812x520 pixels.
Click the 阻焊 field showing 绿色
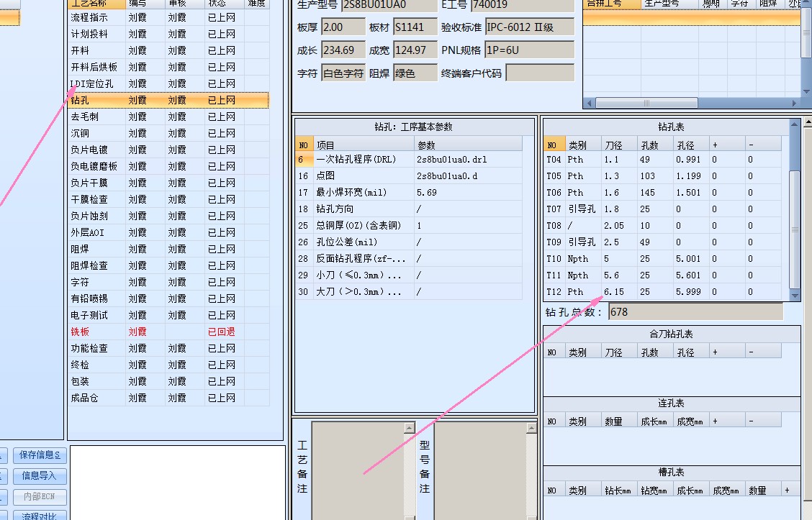point(415,73)
